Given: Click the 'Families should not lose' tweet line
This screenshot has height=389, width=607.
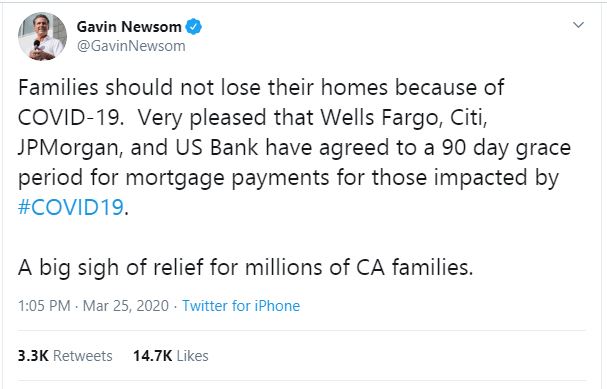Looking at the screenshot, I should point(261,87).
